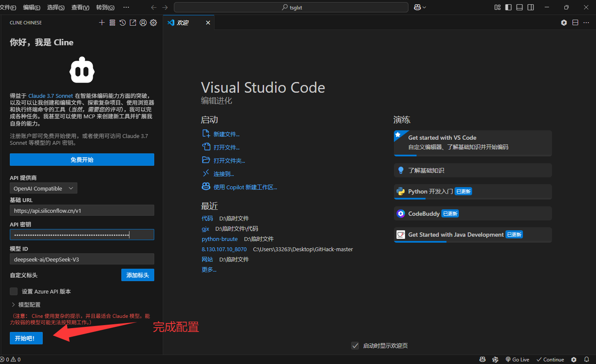Click the 基础 URL input field

click(82, 210)
